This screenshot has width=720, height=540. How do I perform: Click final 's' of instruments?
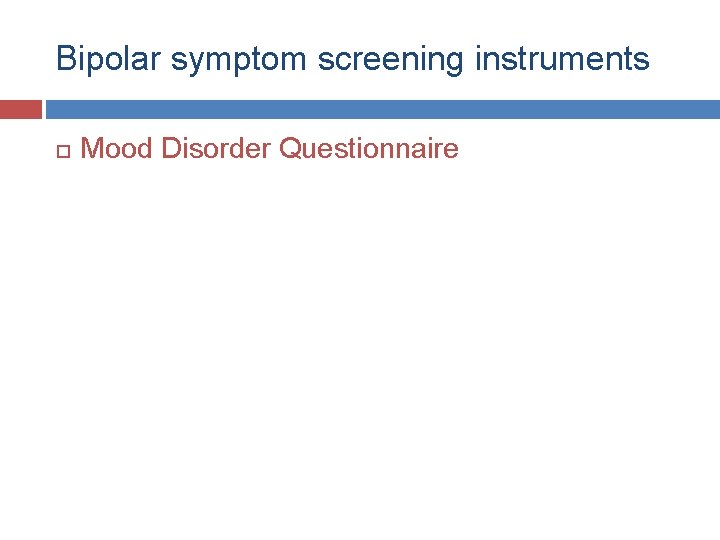[x=642, y=62]
